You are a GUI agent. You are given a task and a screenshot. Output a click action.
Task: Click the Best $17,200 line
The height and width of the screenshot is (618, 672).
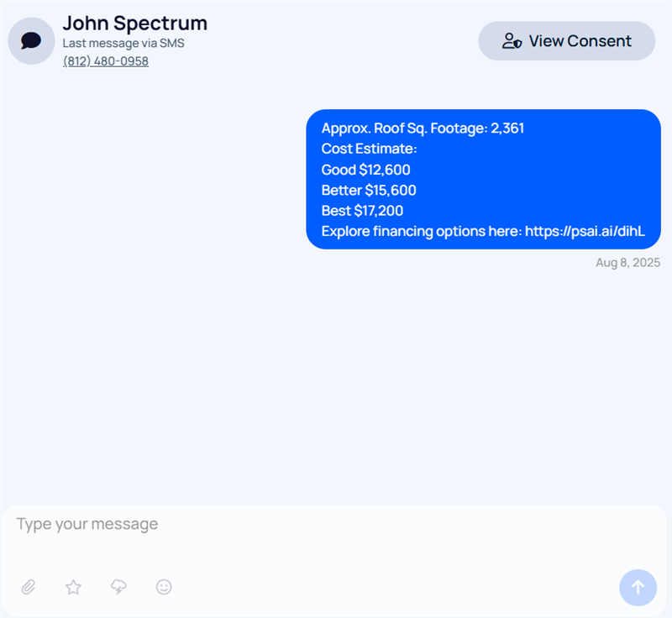362,211
